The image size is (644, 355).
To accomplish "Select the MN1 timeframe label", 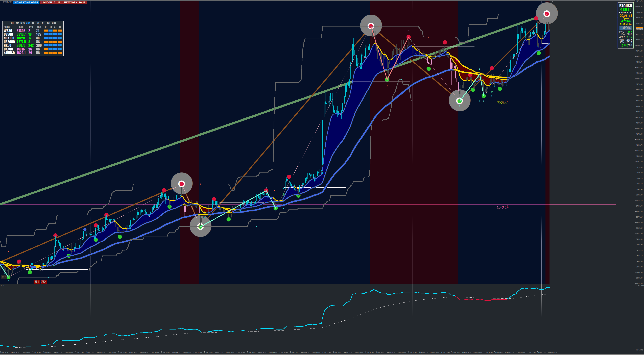I will (54, 23).
